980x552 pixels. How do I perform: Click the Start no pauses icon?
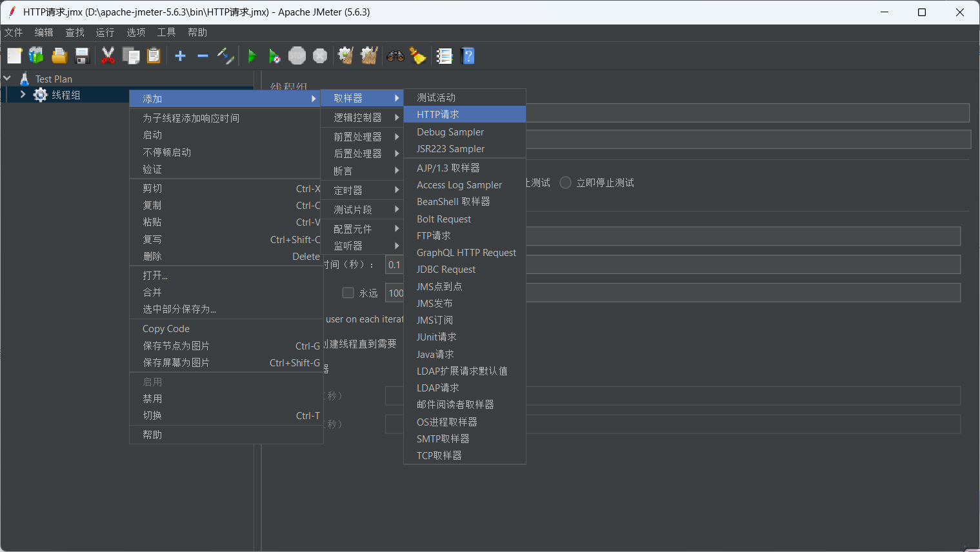click(x=274, y=56)
